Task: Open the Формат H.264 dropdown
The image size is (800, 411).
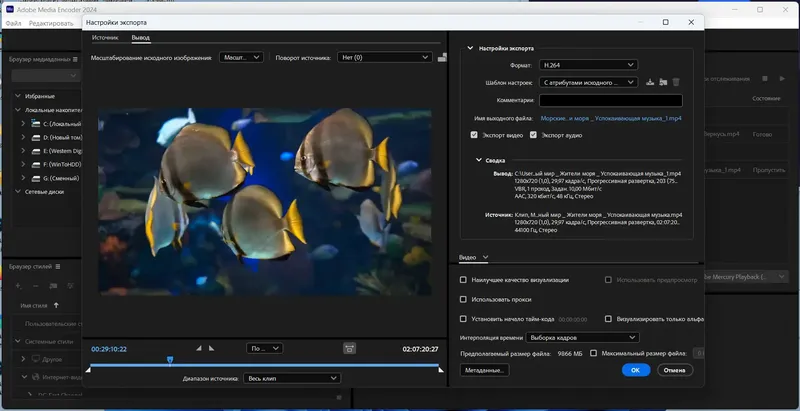Action: pos(587,65)
